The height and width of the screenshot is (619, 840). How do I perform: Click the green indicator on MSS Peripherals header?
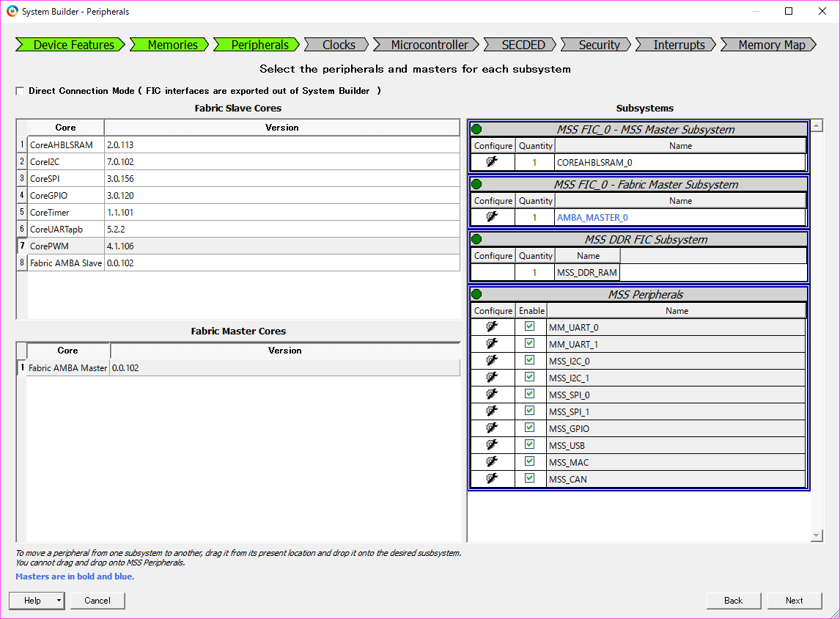coord(476,294)
